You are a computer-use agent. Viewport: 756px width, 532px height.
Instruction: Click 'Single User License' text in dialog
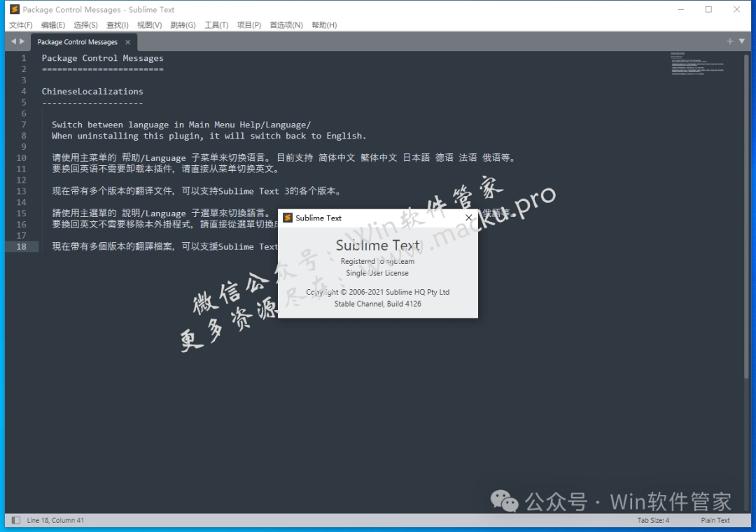[377, 272]
